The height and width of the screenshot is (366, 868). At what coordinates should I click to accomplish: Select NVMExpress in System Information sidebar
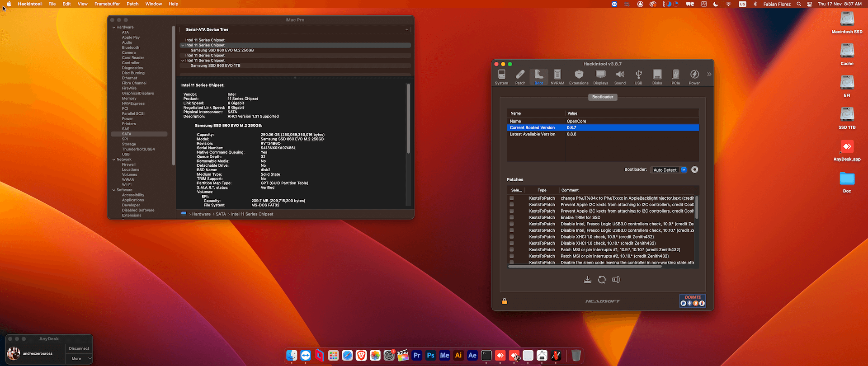tap(133, 103)
